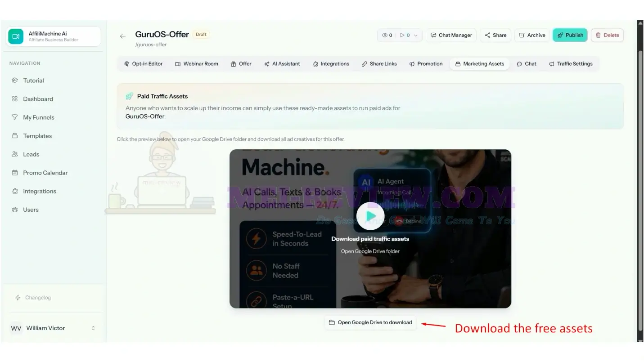Switch to the Traffic Settings tab
The height and width of the screenshot is (362, 644).
pos(571,64)
